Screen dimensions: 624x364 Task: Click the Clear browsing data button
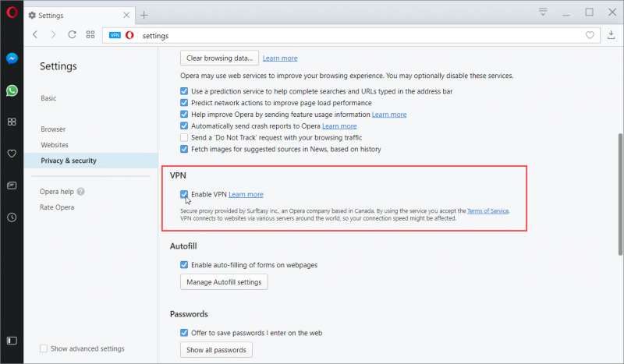[x=220, y=58]
